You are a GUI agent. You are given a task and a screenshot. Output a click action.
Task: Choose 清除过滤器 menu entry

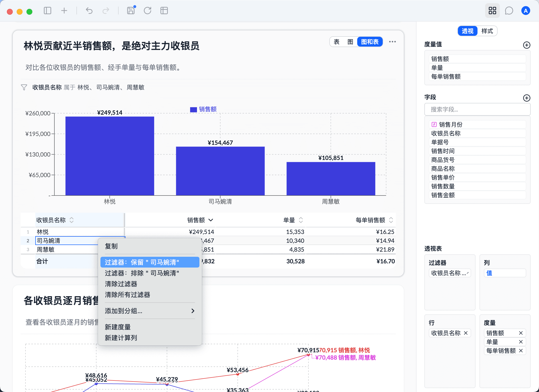[150, 284]
